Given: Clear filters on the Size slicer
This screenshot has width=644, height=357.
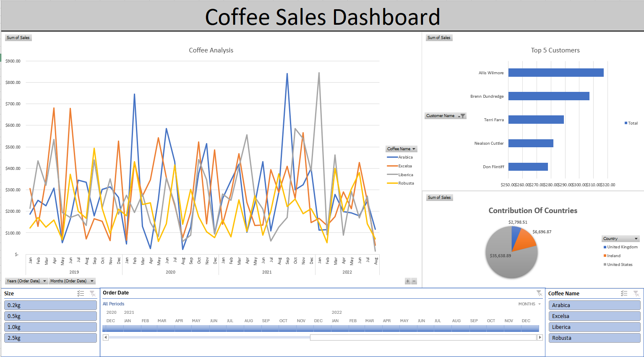Looking at the screenshot, I should click(x=93, y=293).
